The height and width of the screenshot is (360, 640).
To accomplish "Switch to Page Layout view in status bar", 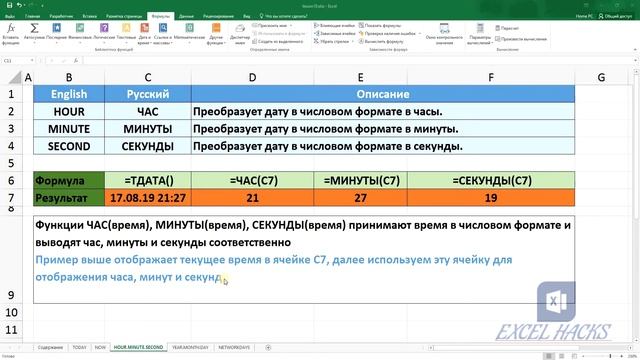I will (562, 356).
